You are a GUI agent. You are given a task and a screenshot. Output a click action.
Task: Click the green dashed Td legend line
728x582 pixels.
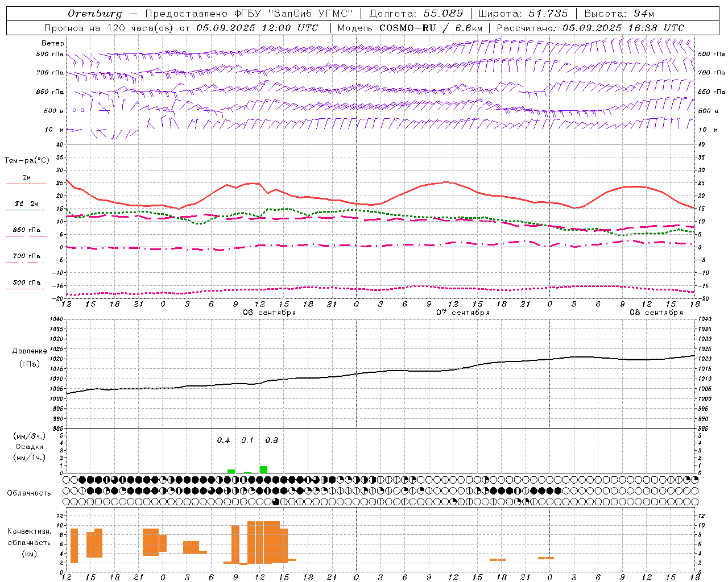coord(26,210)
